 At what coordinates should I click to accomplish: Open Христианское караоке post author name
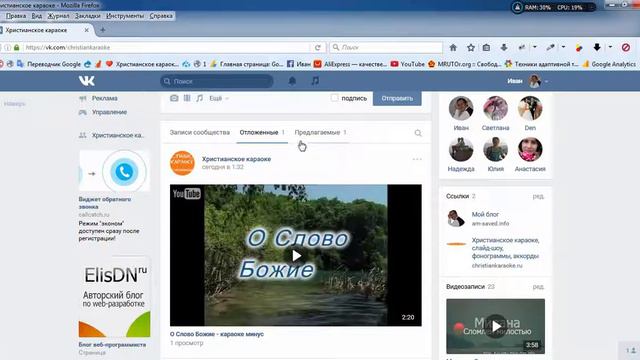click(236, 159)
